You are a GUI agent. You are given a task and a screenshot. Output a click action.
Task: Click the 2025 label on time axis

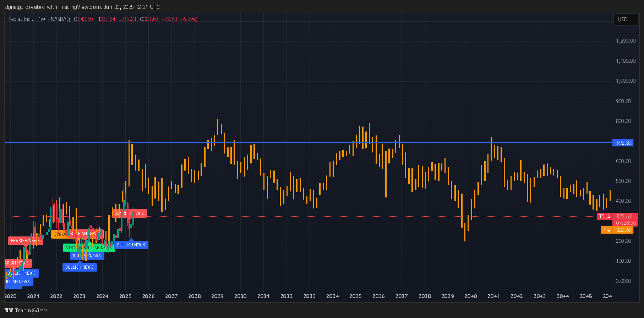125,296
